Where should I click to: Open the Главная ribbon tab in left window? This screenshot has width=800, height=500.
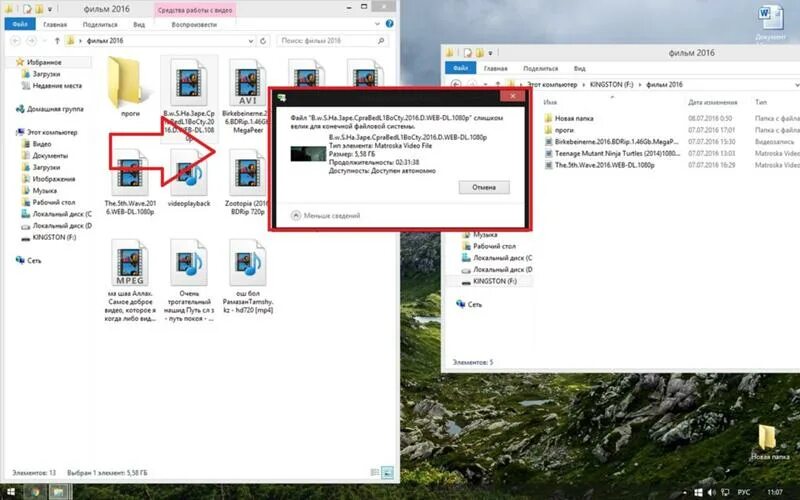point(55,24)
